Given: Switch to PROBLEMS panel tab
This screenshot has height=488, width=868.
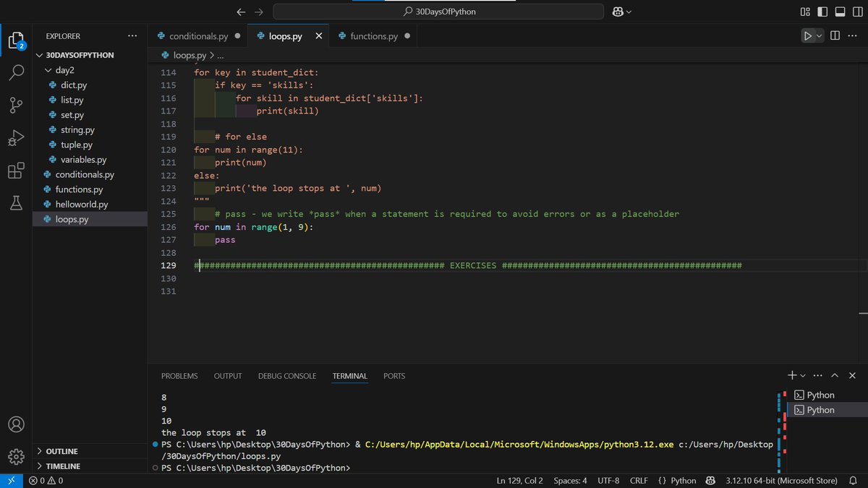Looking at the screenshot, I should [x=179, y=376].
